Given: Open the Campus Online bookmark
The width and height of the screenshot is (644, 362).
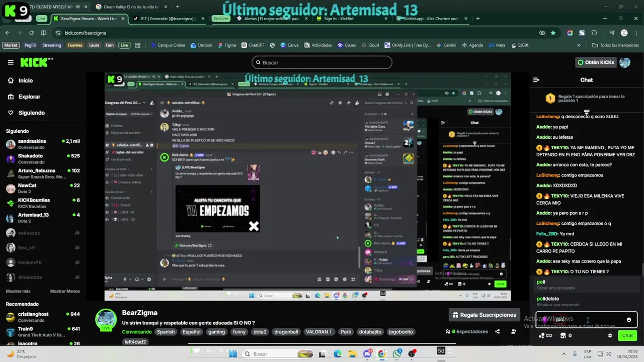Looking at the screenshot, I should pos(168,45).
